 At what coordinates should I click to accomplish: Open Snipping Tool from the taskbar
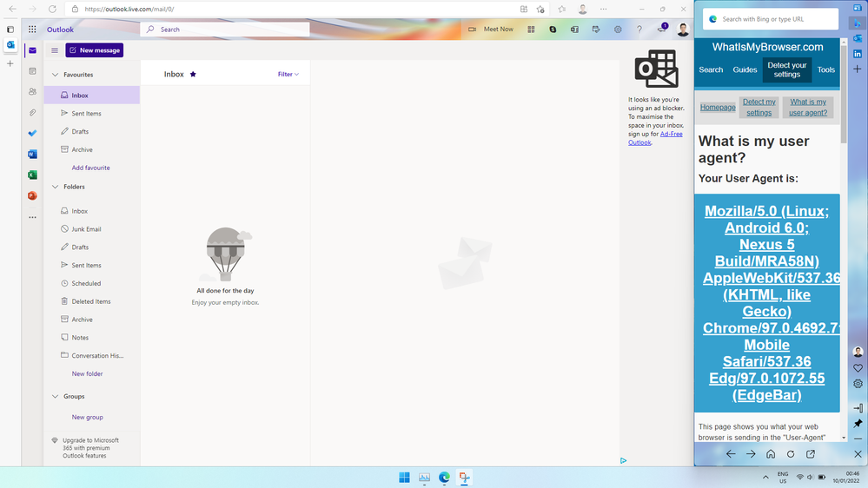464,477
